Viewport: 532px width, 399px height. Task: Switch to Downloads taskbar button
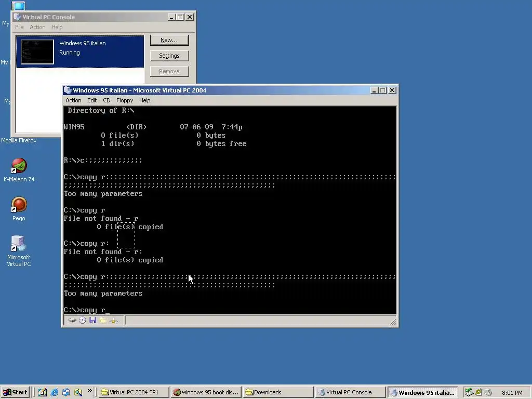(278, 392)
